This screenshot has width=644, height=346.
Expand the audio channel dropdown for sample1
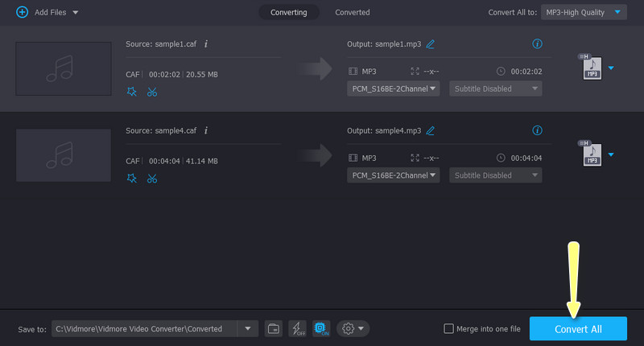click(x=394, y=89)
